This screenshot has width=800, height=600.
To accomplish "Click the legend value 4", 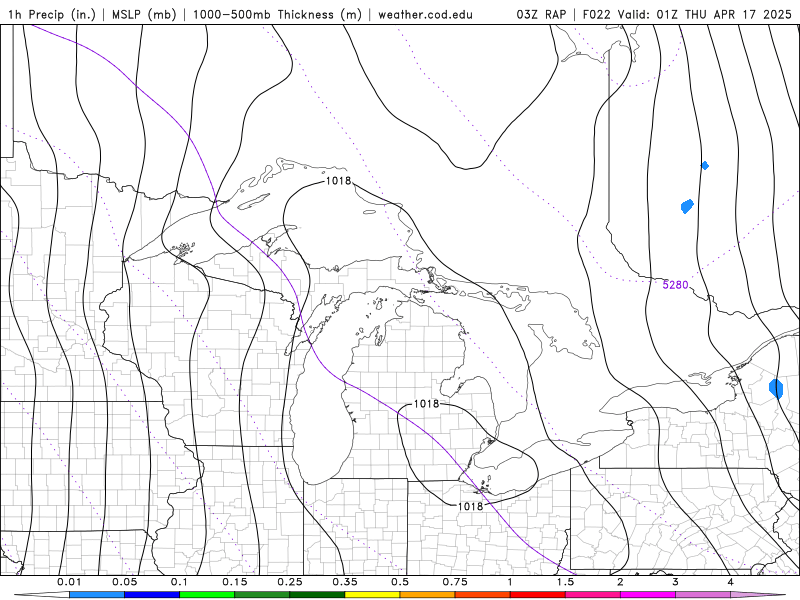I will click(x=731, y=582).
